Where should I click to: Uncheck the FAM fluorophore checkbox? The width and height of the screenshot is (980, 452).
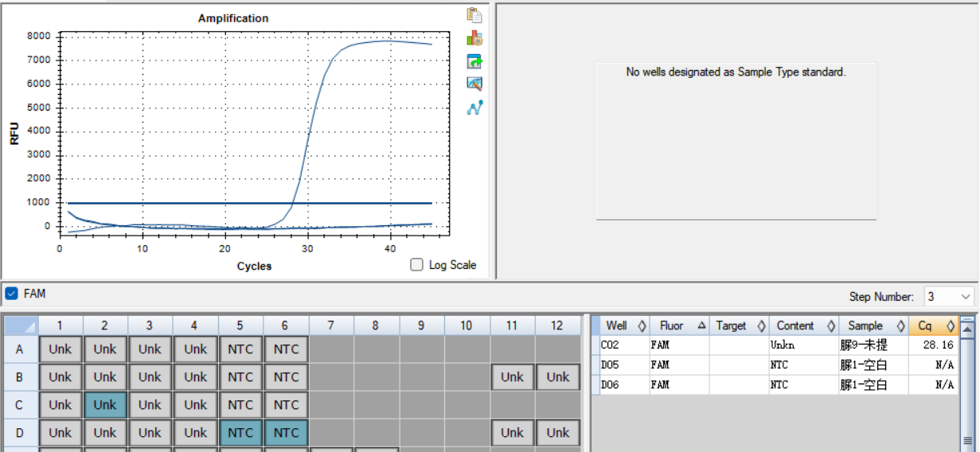11,294
